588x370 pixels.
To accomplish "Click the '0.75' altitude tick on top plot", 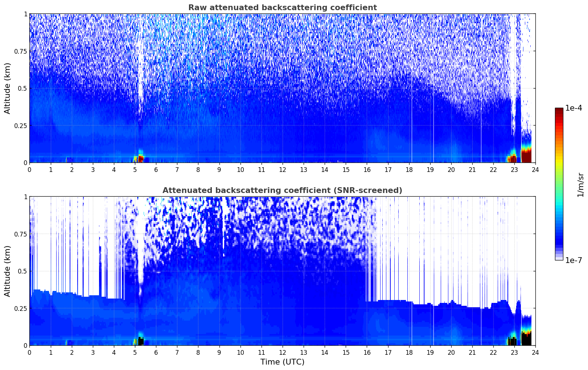I will point(20,51).
